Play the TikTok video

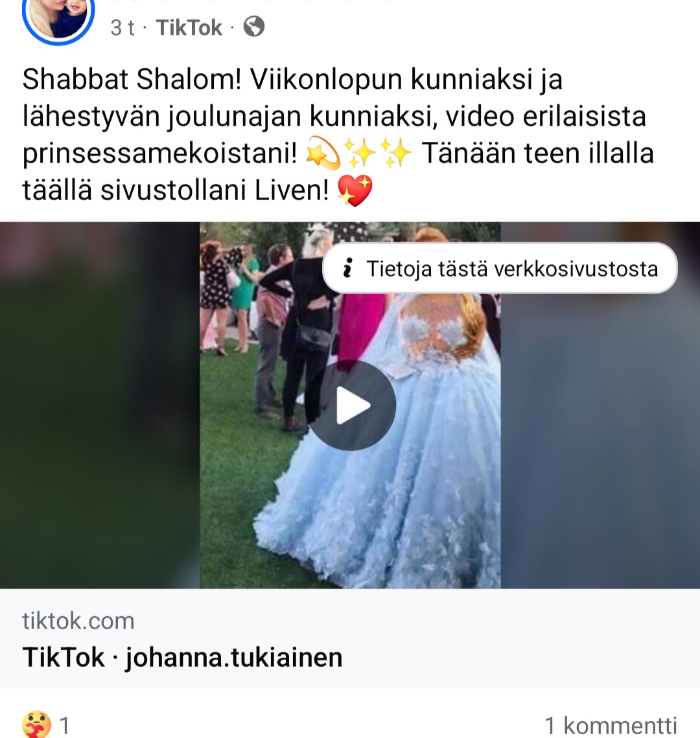tap(350, 405)
